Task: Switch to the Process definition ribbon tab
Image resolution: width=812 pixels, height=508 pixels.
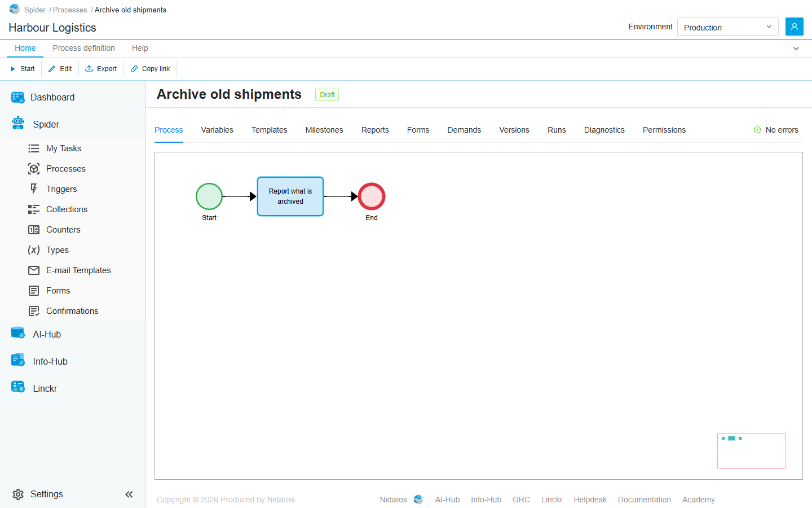Action: click(x=83, y=48)
